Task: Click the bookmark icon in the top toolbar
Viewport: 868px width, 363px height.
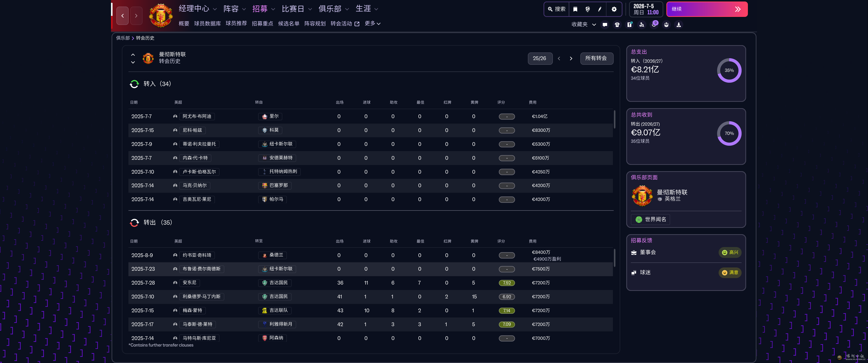Action: [x=575, y=9]
